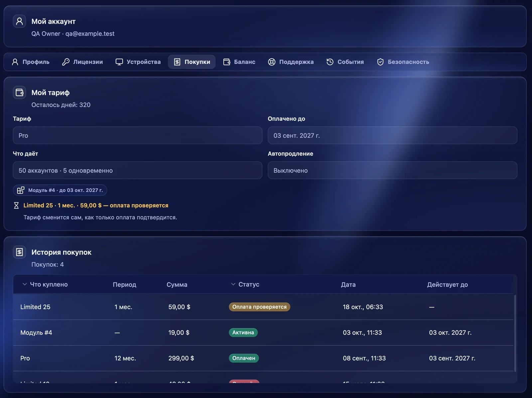Viewport: 532px width, 398px height.
Task: Click the Автопродление field showing Выключено
Action: click(x=392, y=170)
